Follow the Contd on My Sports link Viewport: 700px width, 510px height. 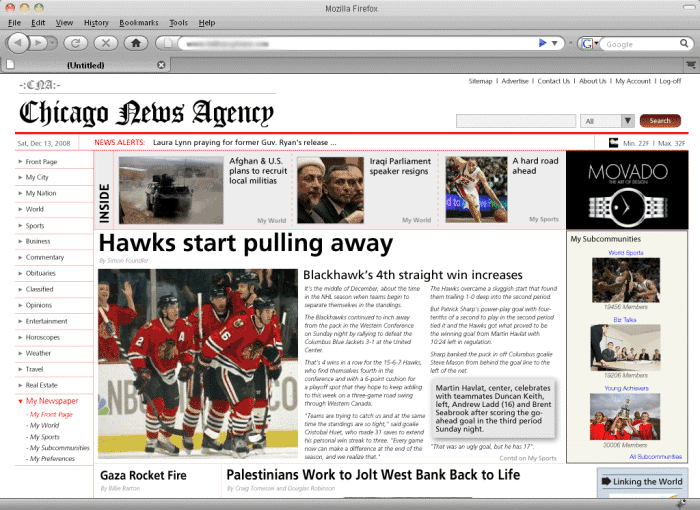click(528, 458)
